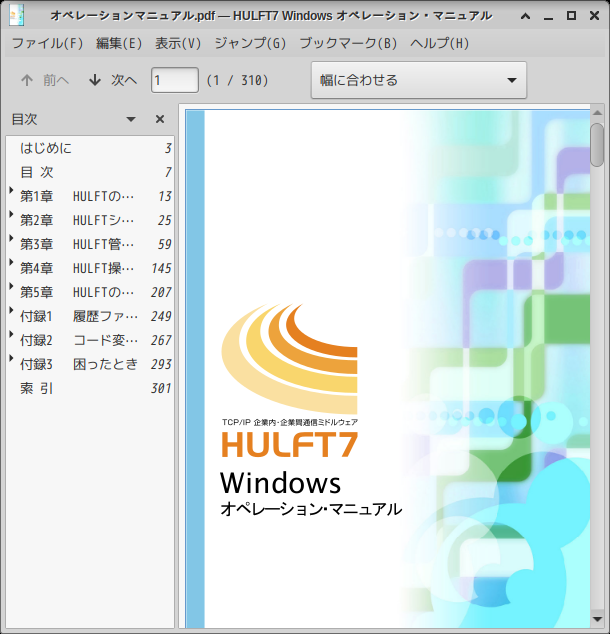This screenshot has height=634, width=610.
Task: Select 第3章 HULFT管… outline row
Action: 90,244
